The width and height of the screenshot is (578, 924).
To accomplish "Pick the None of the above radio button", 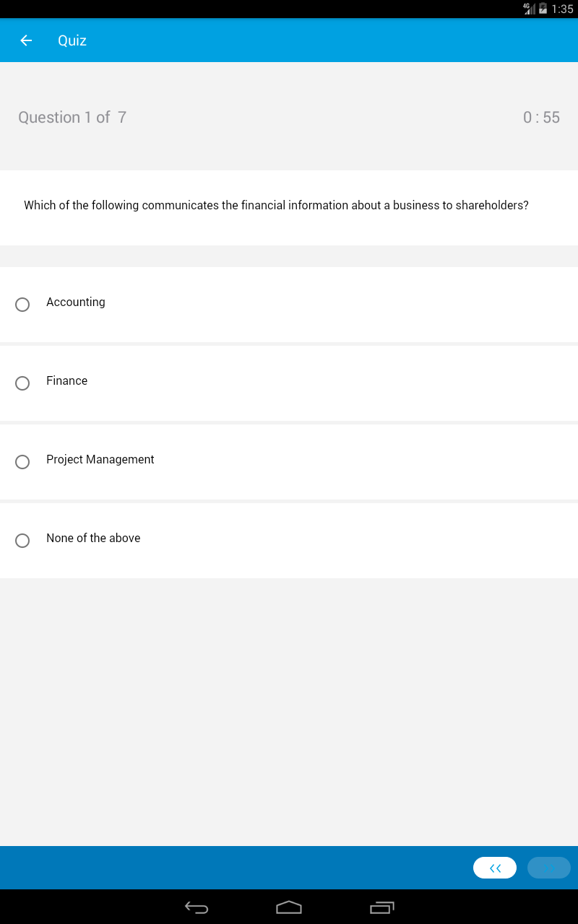I will [22, 541].
